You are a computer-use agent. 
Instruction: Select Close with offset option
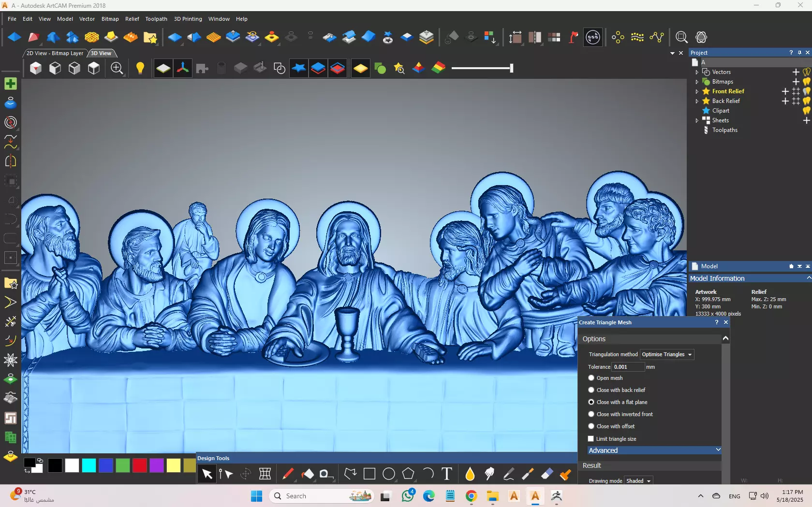[591, 426]
